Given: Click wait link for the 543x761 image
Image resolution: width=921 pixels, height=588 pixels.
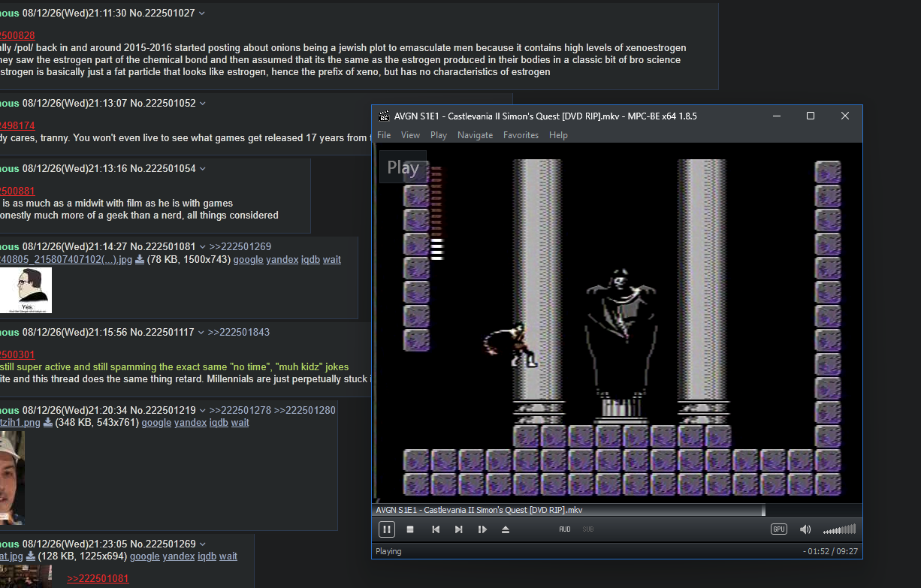Looking at the screenshot, I should point(240,423).
